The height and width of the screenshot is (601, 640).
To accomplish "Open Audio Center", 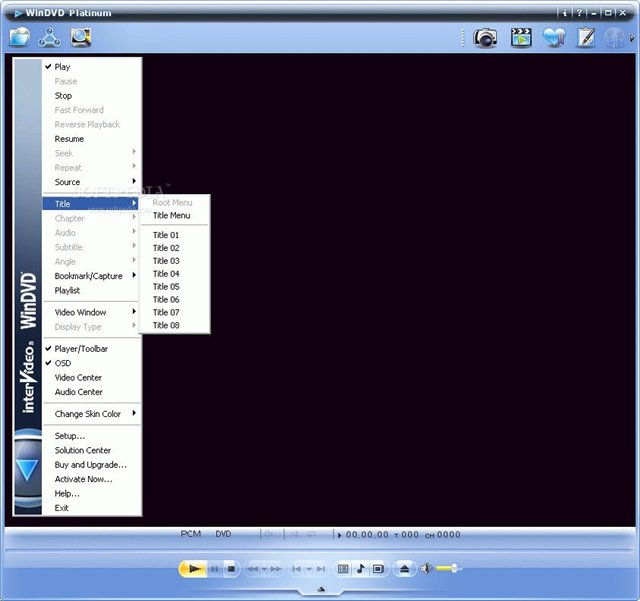I will pyautogui.click(x=92, y=392).
